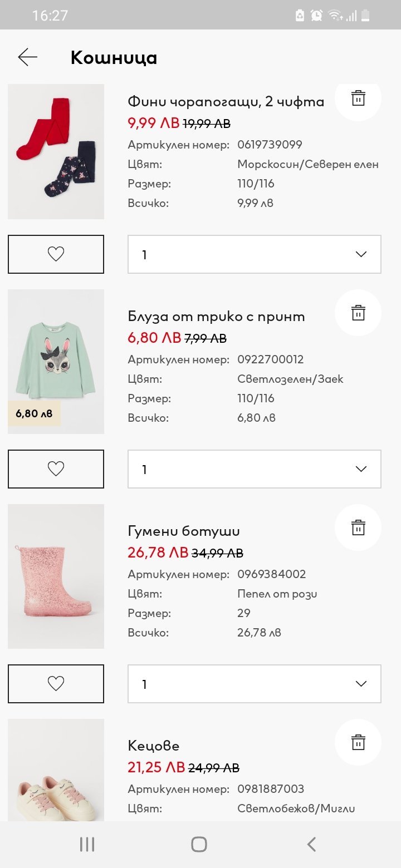Go back using the top-left arrow
Image resolution: width=401 pixels, height=868 pixels.
click(x=27, y=57)
